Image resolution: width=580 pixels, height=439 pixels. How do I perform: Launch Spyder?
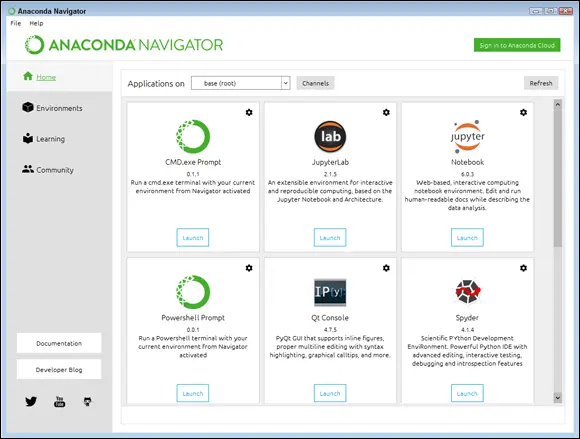(467, 393)
